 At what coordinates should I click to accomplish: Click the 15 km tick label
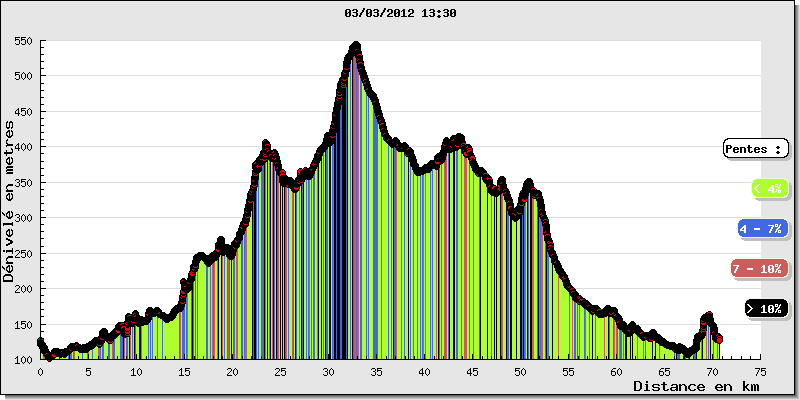(x=184, y=371)
